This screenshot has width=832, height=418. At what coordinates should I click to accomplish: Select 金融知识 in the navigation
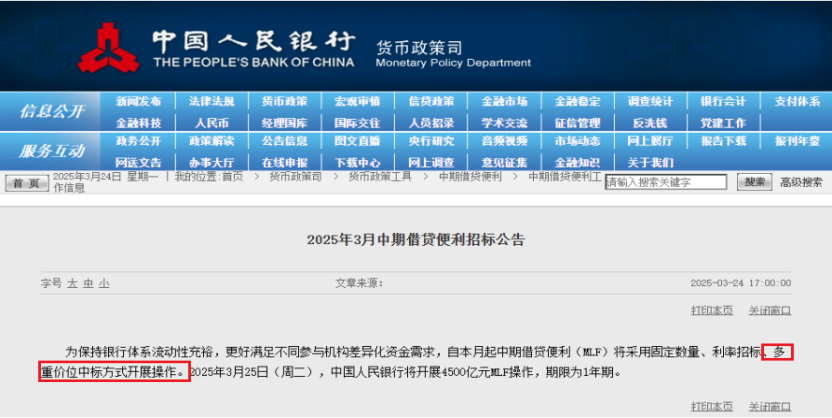pos(577,163)
